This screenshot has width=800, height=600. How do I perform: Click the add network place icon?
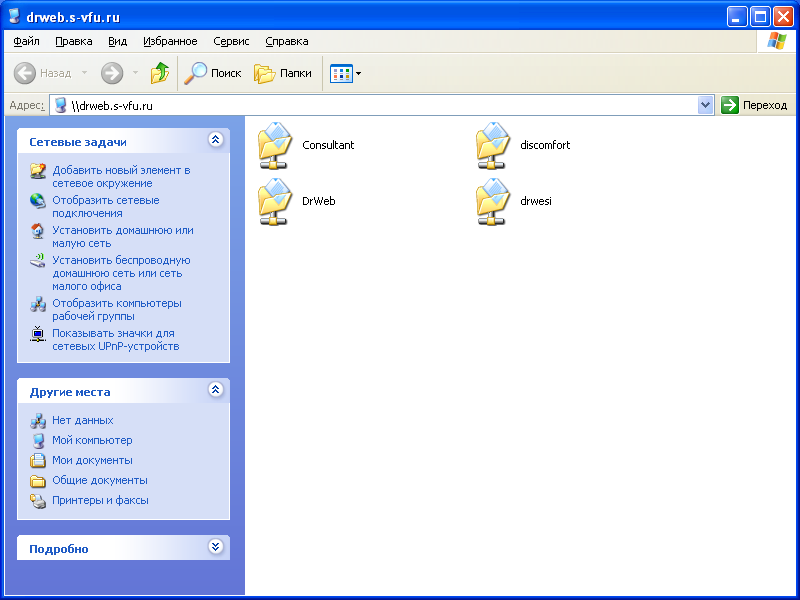point(38,170)
